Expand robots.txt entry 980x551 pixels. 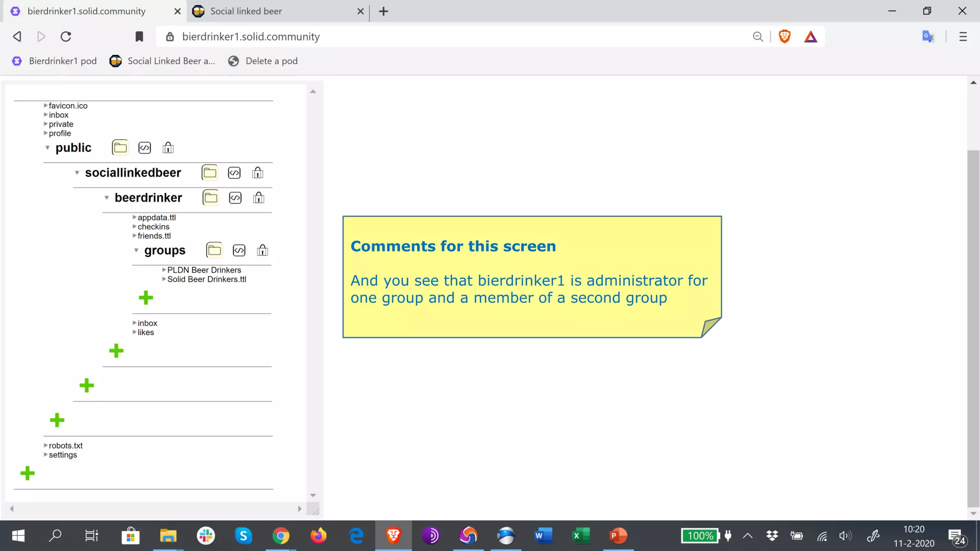pos(46,446)
